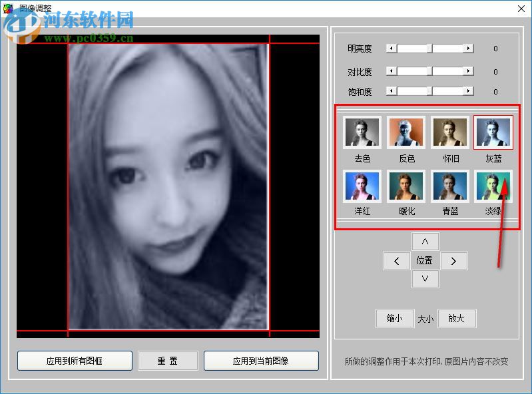Move image up with the position arrow

click(425, 242)
